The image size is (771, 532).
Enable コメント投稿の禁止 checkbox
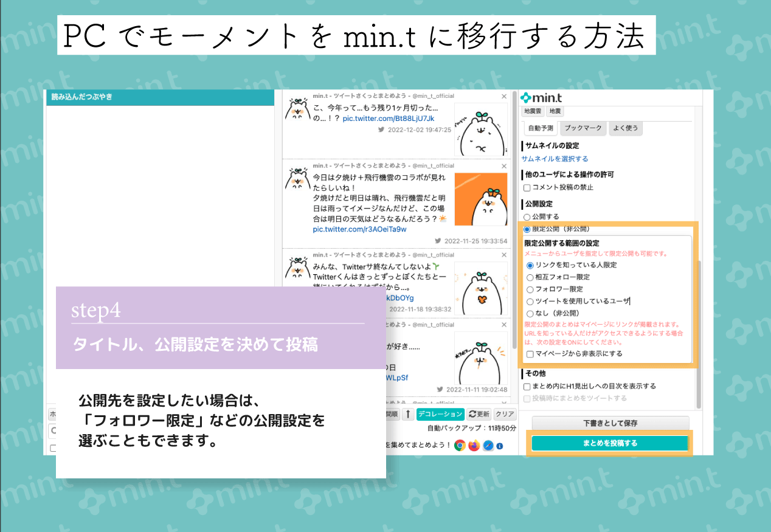528,187
